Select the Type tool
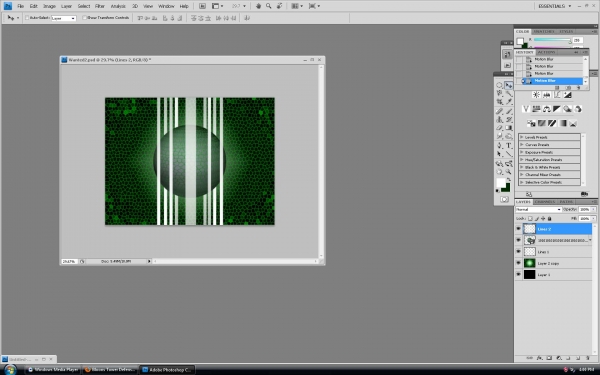The height and width of the screenshot is (375, 600). pos(509,145)
